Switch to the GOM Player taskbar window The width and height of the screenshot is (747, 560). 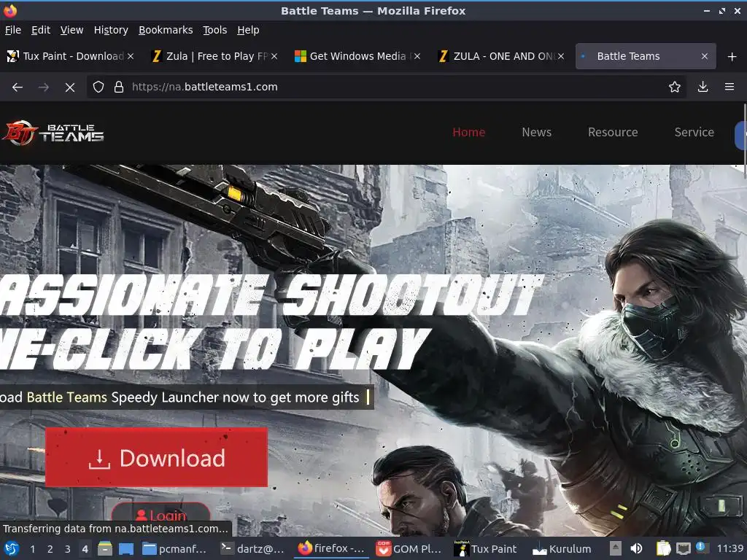pos(409,549)
